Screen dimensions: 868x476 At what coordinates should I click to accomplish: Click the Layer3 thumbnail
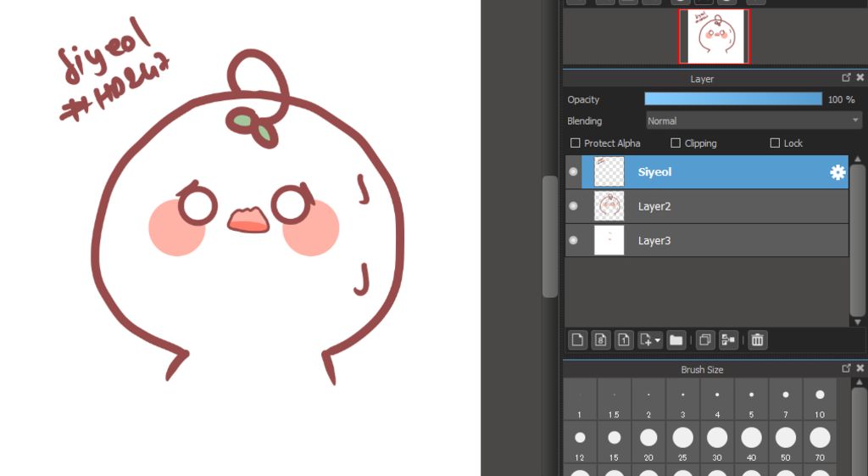point(609,240)
